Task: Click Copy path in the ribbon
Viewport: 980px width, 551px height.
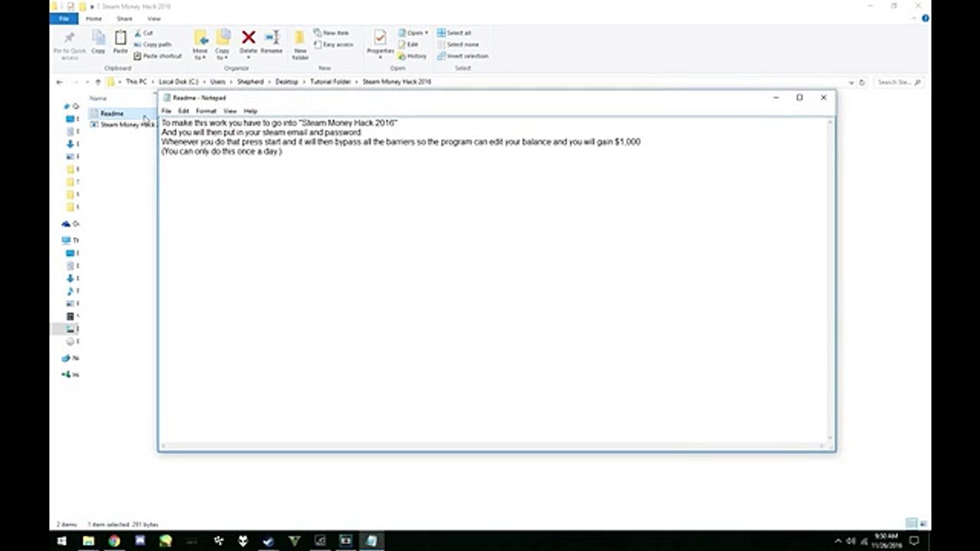Action: tap(153, 44)
